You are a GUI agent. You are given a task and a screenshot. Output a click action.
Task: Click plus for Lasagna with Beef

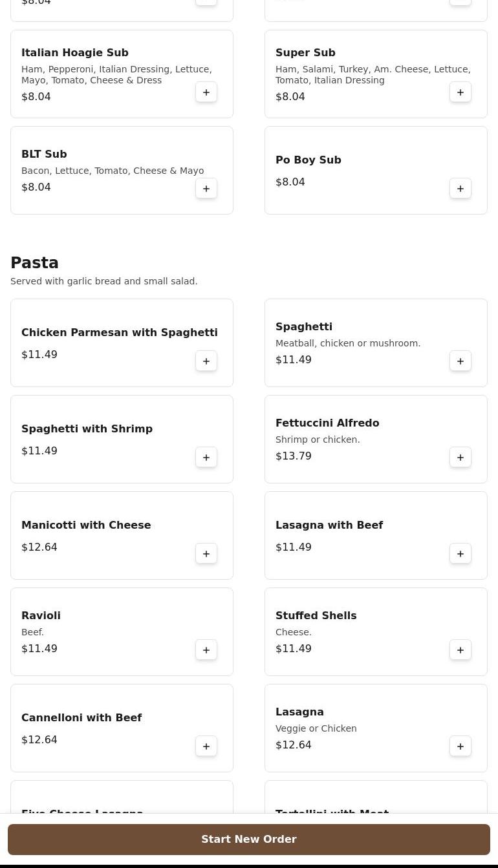(460, 554)
